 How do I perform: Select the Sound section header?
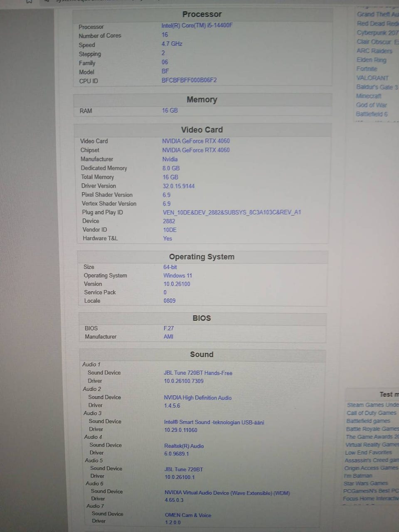(x=202, y=355)
